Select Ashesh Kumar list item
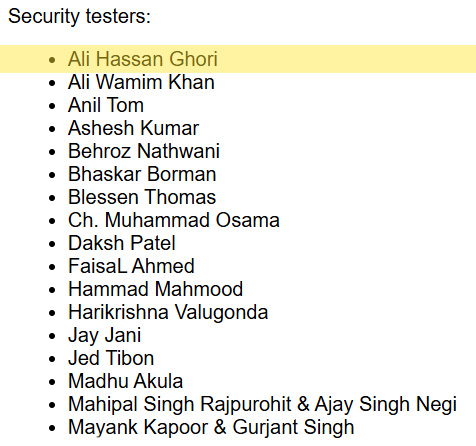This screenshot has height=446, width=476. [133, 128]
